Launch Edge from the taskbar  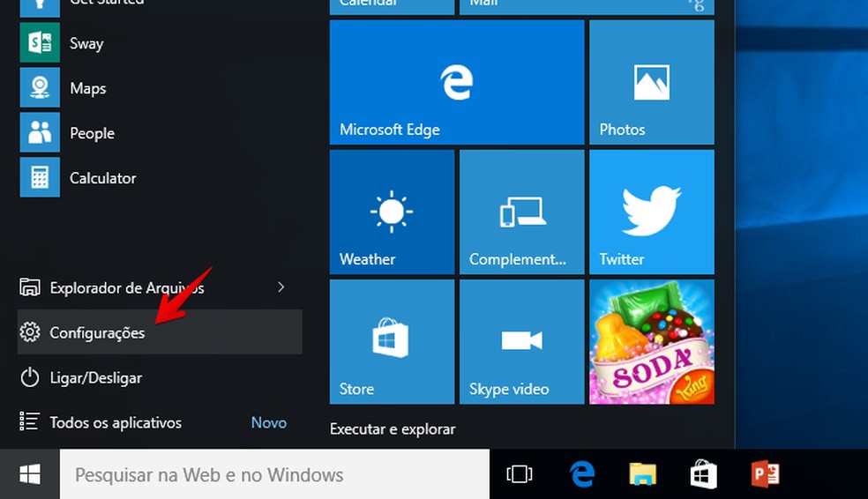pyautogui.click(x=582, y=474)
